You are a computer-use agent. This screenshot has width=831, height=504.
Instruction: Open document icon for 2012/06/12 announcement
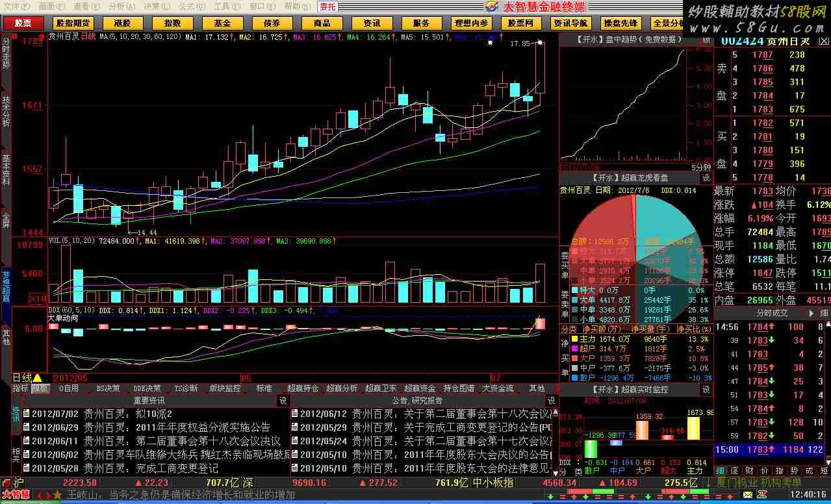pos(295,414)
